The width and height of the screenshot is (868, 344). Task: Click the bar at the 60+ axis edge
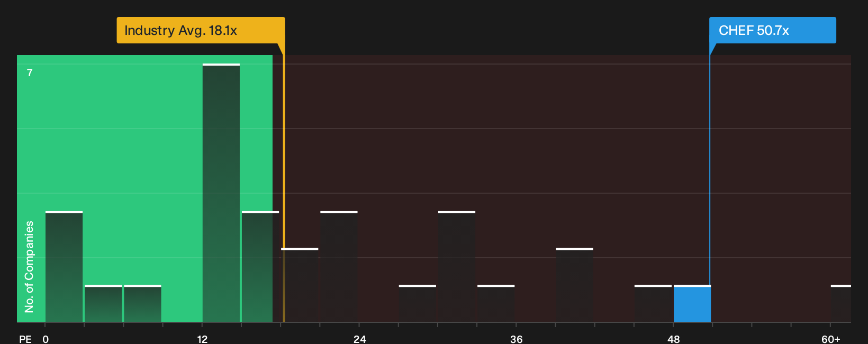[x=840, y=304]
